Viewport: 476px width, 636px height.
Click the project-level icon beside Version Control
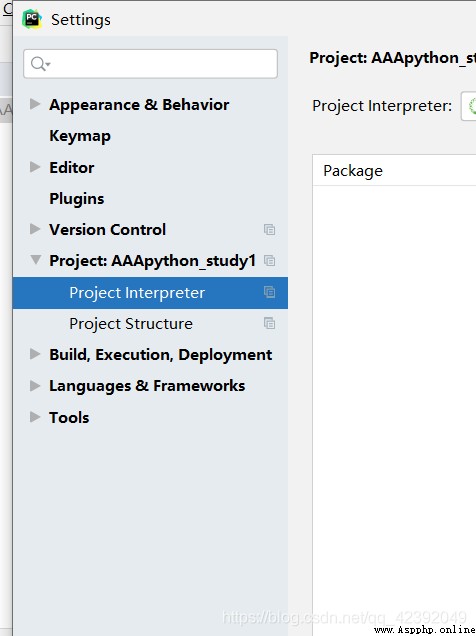(270, 230)
